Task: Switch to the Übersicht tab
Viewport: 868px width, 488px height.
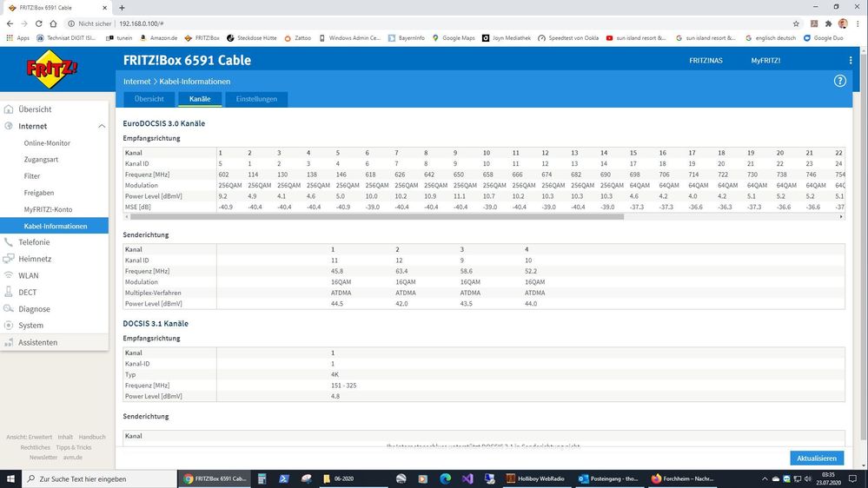Action: click(x=149, y=99)
